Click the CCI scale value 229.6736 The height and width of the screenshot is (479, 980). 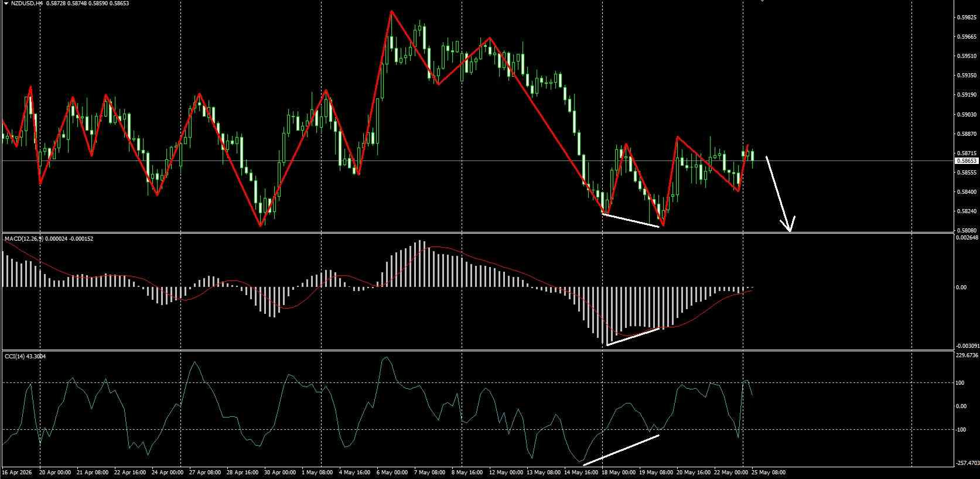coord(968,355)
